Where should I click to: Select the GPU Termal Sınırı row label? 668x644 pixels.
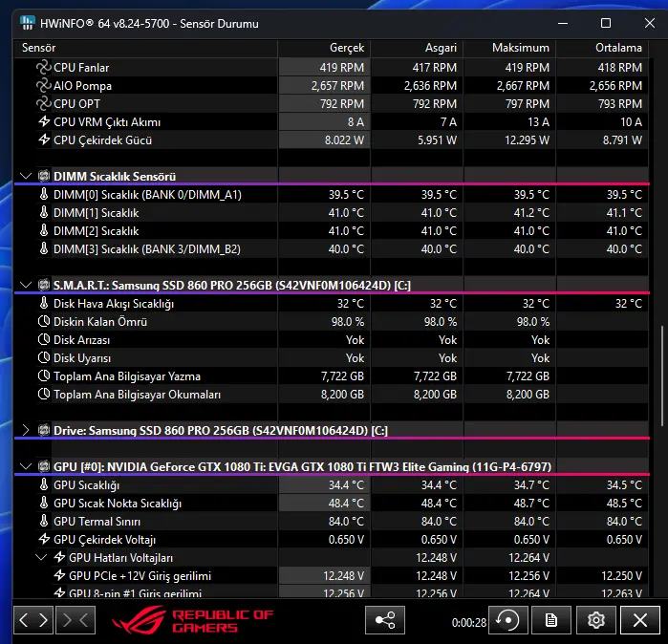pyautogui.click(x=97, y=522)
